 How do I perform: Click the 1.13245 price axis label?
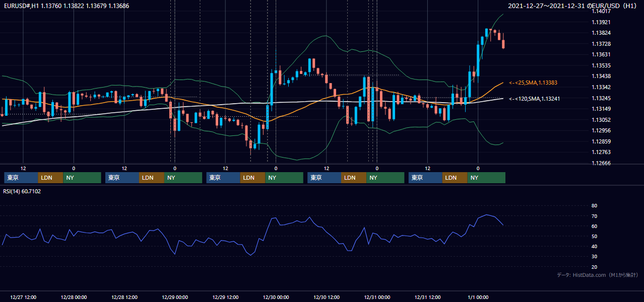point(601,98)
